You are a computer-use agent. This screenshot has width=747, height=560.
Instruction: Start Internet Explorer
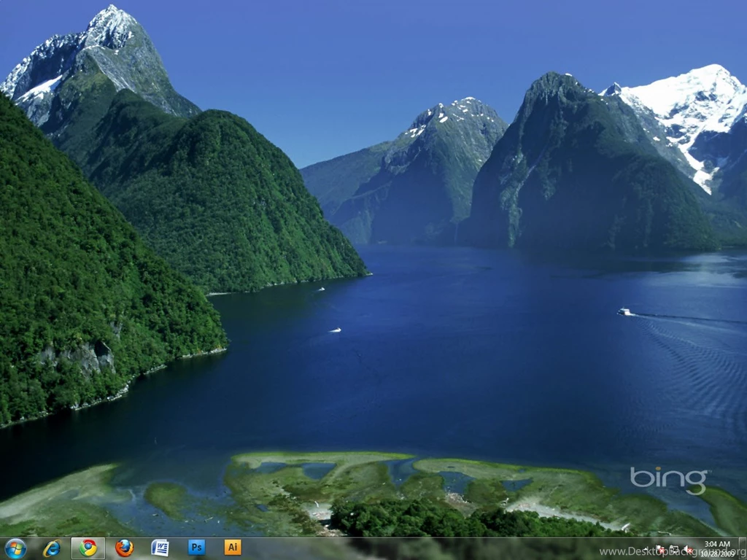point(50,548)
